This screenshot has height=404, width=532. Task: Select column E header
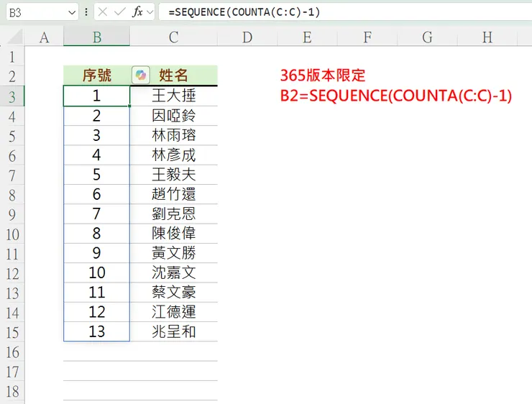click(307, 37)
